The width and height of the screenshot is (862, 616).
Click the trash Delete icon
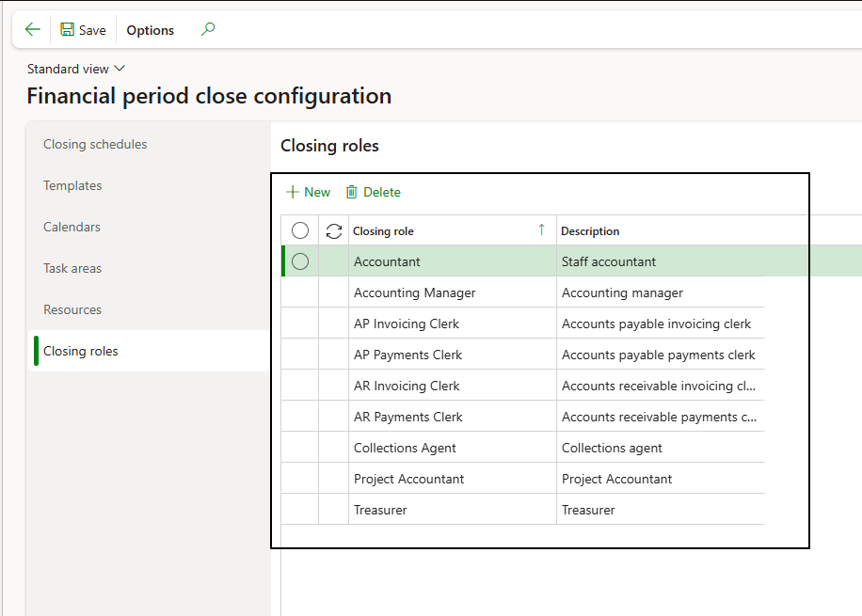[352, 192]
